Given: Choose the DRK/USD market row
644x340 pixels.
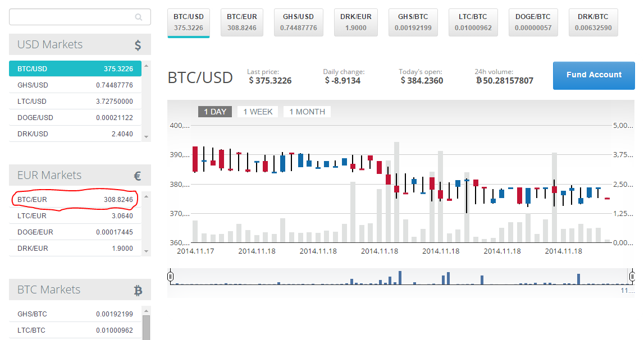Looking at the screenshot, I should (75, 134).
